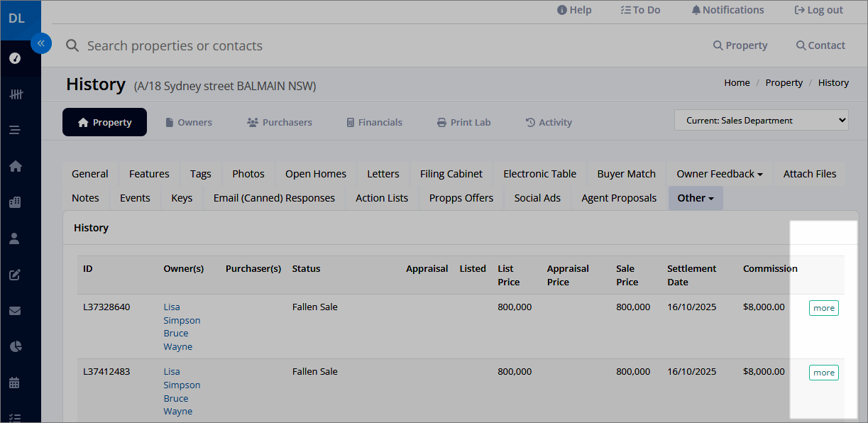This screenshot has width=868, height=423.
Task: Open the Agent Proposals sub-tab
Action: click(x=619, y=198)
